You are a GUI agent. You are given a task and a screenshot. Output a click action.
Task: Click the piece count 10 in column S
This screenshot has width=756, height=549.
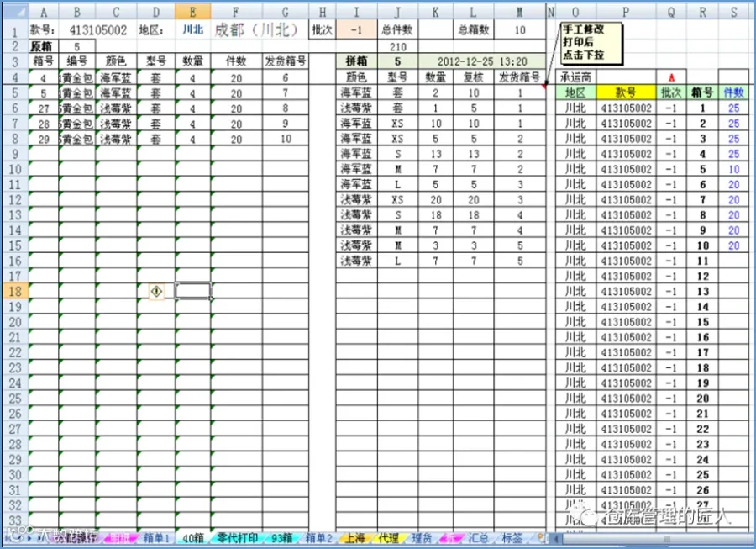coord(733,169)
